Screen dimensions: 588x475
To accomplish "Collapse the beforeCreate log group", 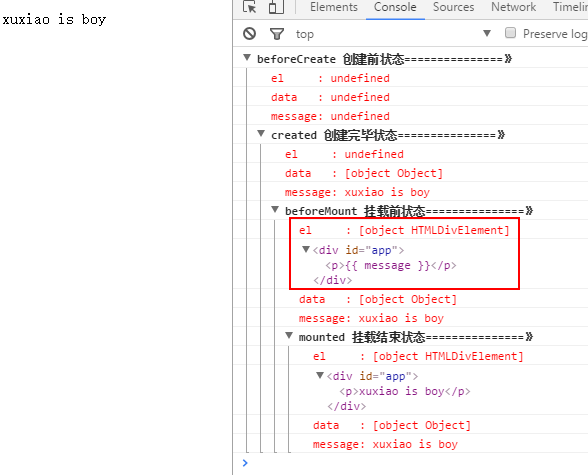I will [x=247, y=58].
